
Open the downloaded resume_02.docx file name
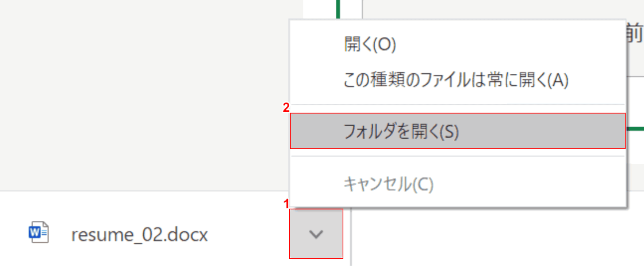pos(139,235)
